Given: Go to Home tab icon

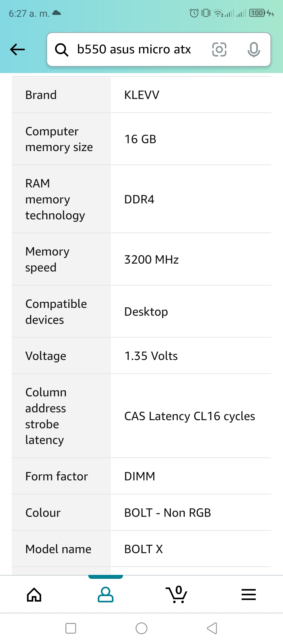Looking at the screenshot, I should pos(34,595).
